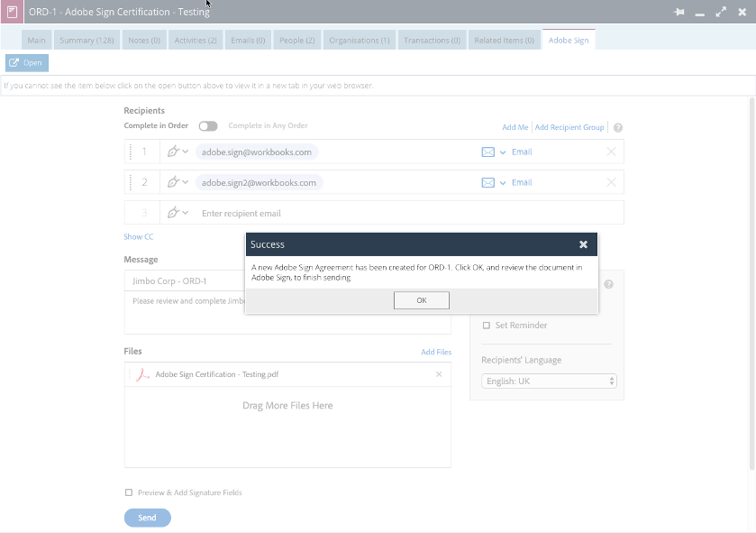
Task: Click Add Recipient Group link
Action: (x=569, y=127)
